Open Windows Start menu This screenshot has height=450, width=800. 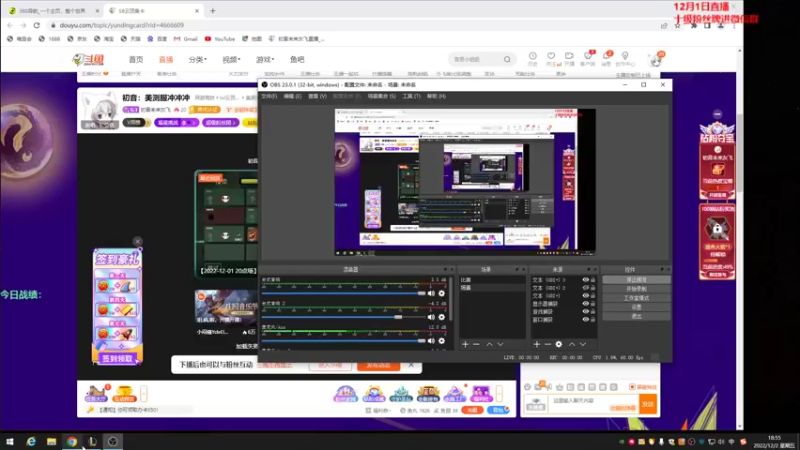(10, 441)
